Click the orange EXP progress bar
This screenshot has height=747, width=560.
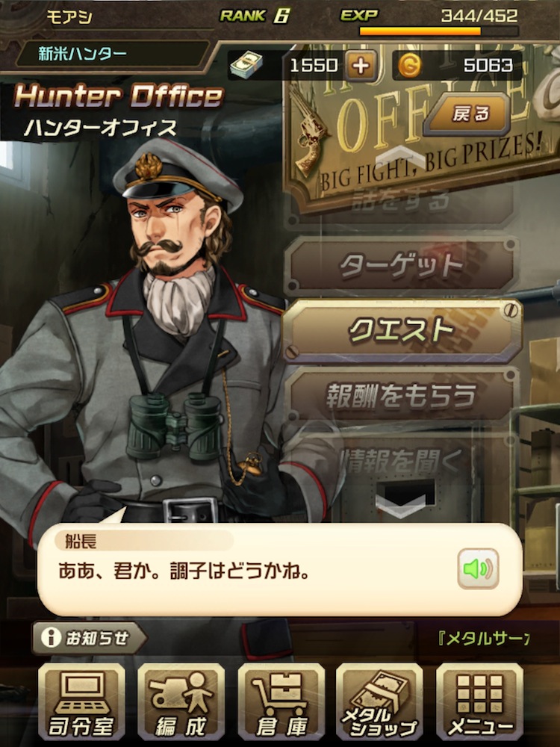pos(438,31)
